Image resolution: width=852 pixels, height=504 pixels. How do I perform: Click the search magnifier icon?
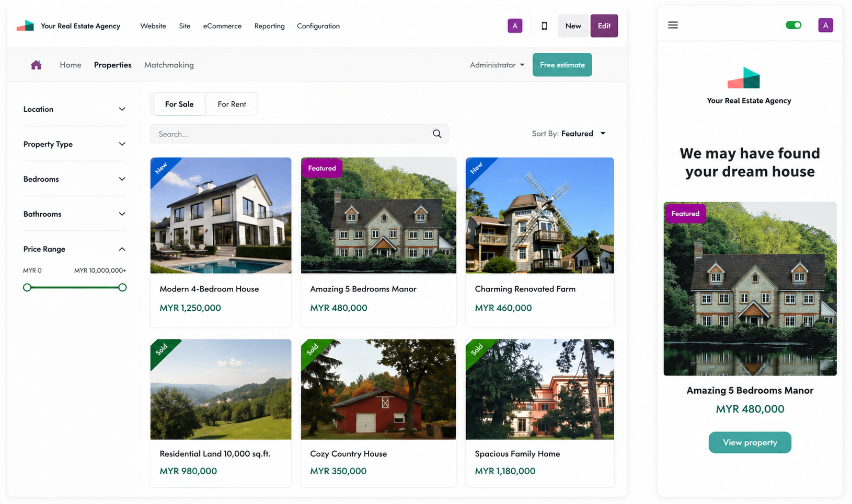(x=437, y=134)
